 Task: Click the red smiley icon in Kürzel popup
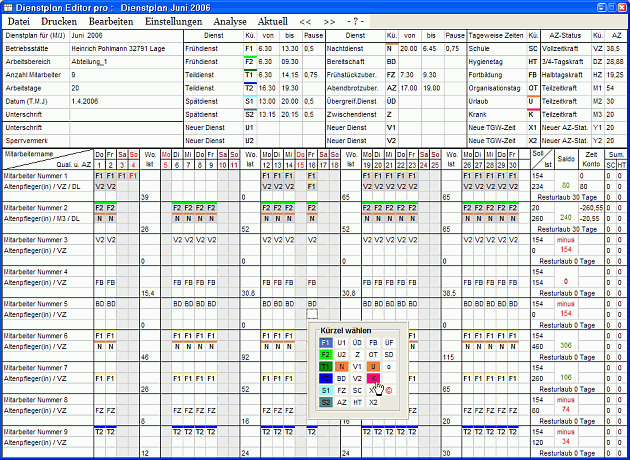pyautogui.click(x=389, y=390)
